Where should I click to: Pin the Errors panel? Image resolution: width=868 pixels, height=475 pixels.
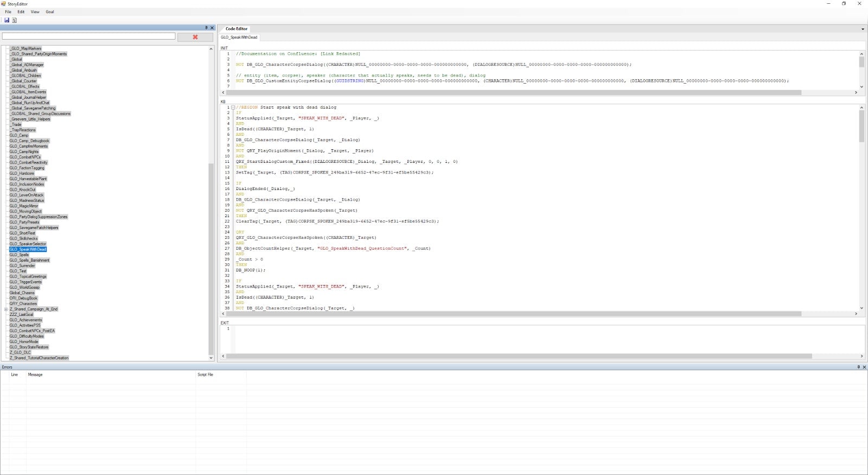858,367
